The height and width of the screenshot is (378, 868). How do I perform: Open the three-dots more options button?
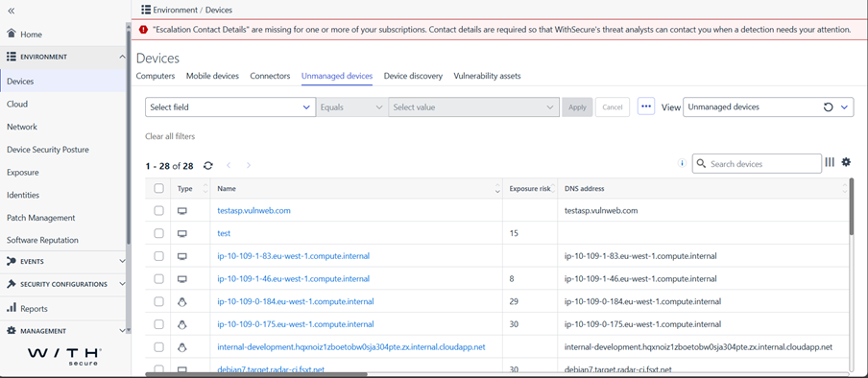[x=646, y=106]
